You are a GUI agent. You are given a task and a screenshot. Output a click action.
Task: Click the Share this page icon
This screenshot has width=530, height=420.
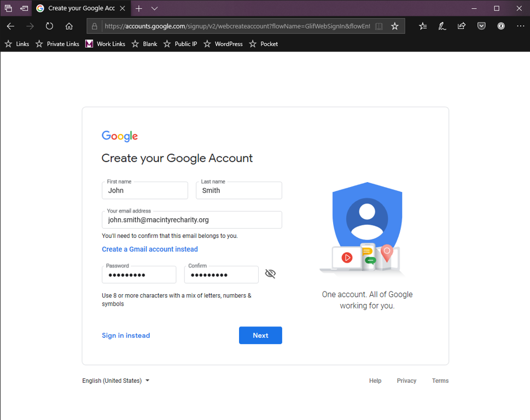(x=462, y=26)
